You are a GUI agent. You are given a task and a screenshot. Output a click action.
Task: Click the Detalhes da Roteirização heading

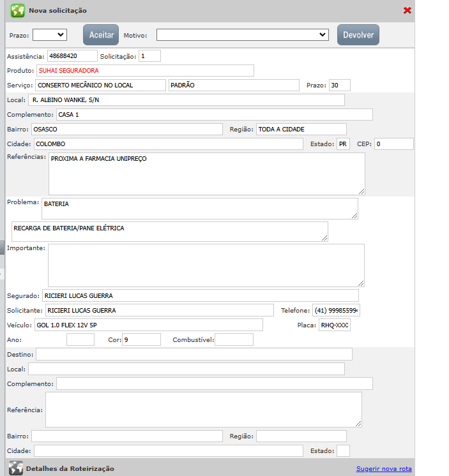pyautogui.click(x=70, y=468)
